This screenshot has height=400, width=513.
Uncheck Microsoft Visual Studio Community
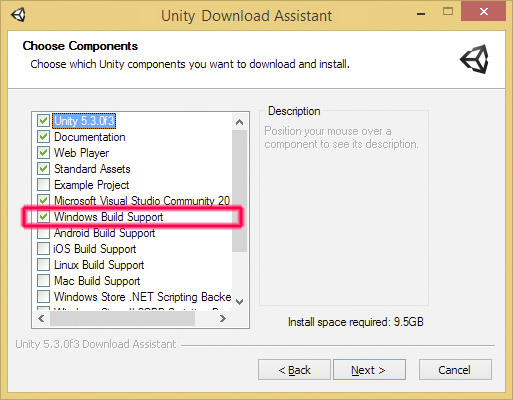[43, 200]
